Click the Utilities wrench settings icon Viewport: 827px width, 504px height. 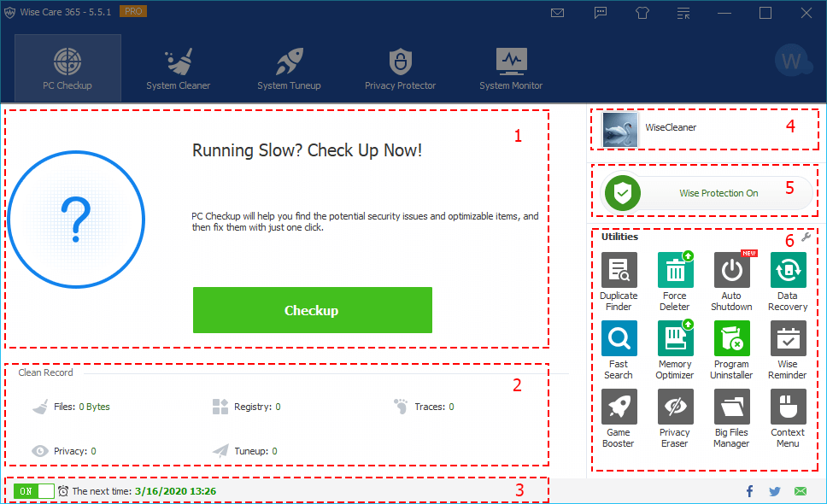(806, 237)
